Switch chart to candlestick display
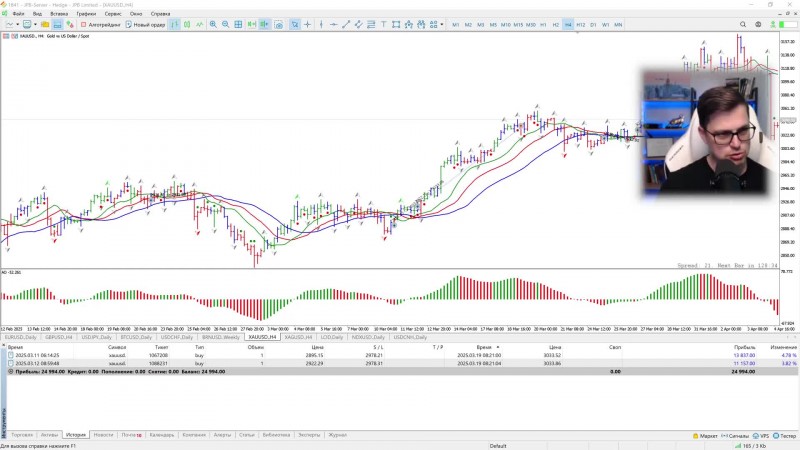The width and height of the screenshot is (800, 450). tap(187, 24)
